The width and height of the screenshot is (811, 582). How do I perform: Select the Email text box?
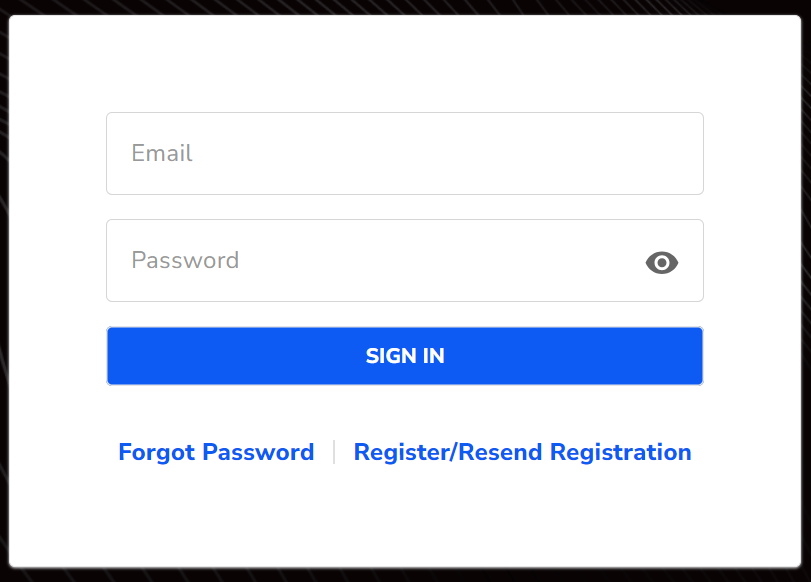(404, 154)
